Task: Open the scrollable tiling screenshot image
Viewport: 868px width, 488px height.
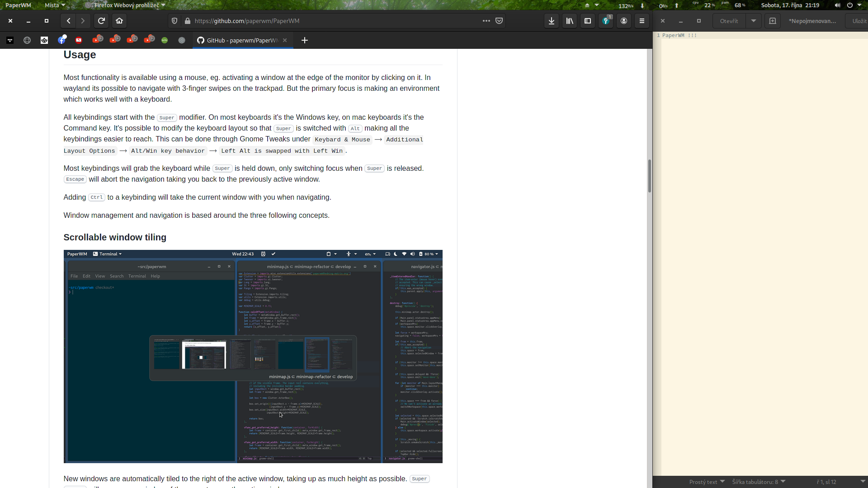Action: click(253, 356)
